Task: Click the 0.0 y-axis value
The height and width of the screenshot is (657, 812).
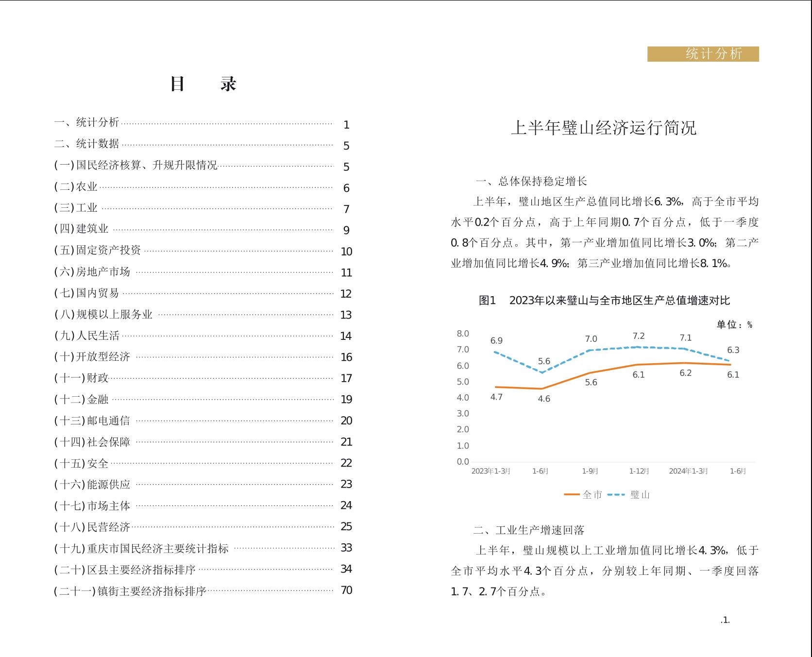Action: pos(463,462)
